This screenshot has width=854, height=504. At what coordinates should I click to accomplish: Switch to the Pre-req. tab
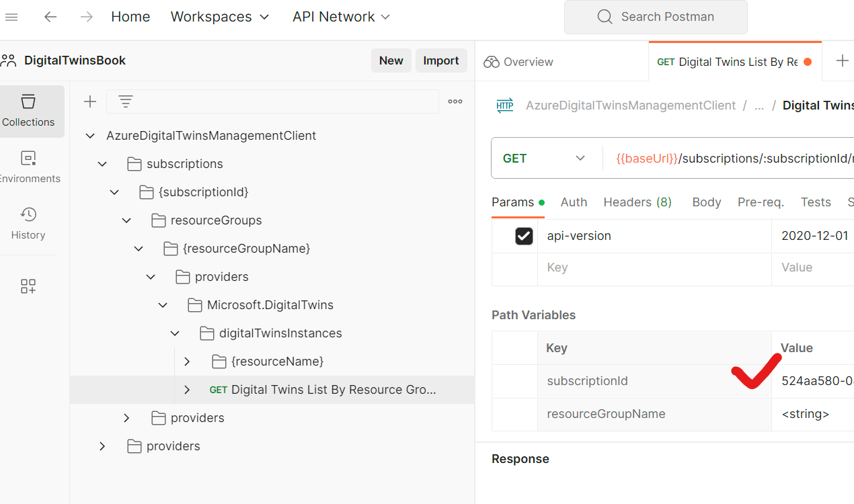761,202
